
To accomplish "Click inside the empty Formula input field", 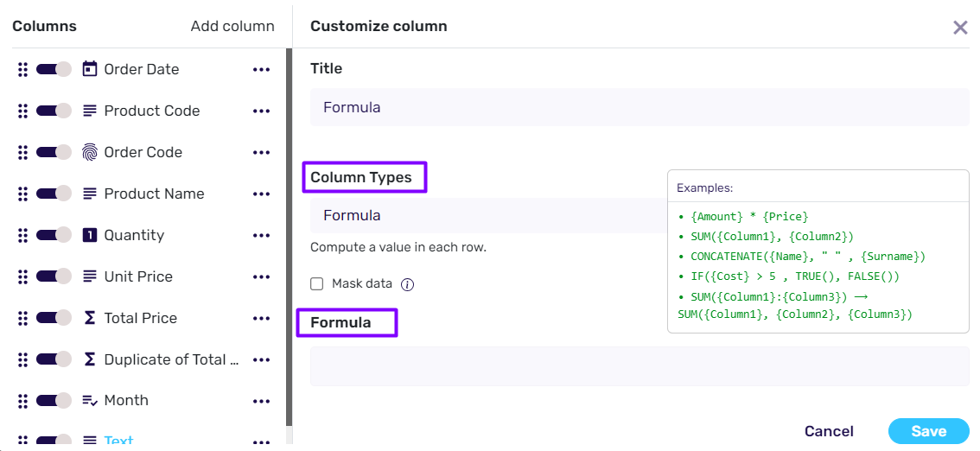I will coord(639,366).
